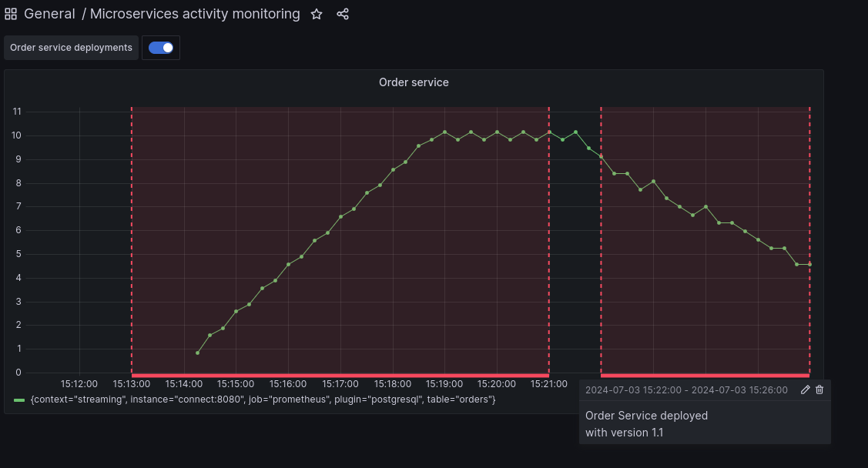868x468 pixels.
Task: Disable the Order service deployments toggle
Action: point(160,48)
